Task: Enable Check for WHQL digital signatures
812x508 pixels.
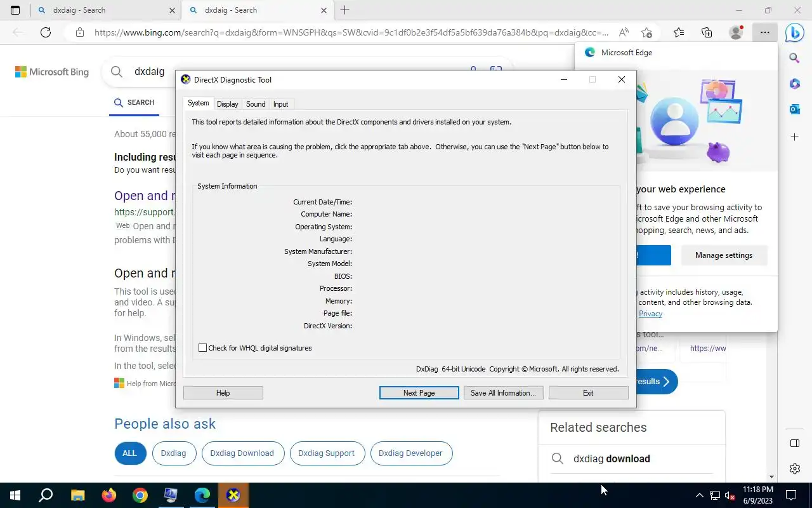Action: coord(202,348)
